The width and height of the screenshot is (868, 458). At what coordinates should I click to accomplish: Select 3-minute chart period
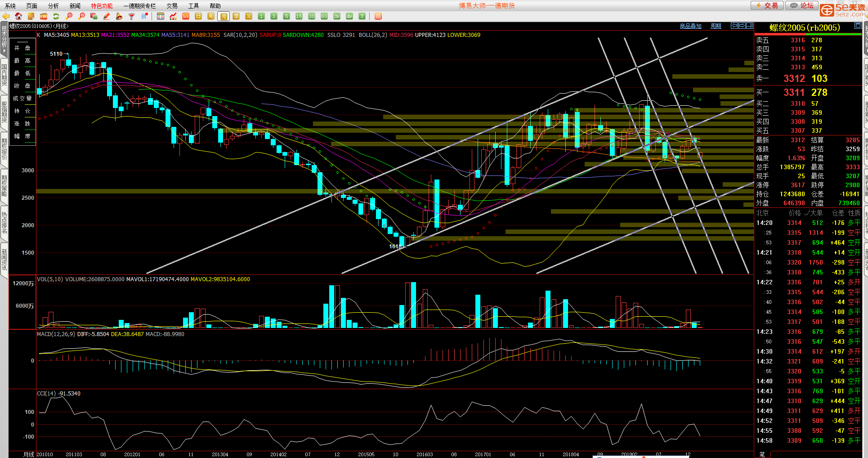[274, 16]
